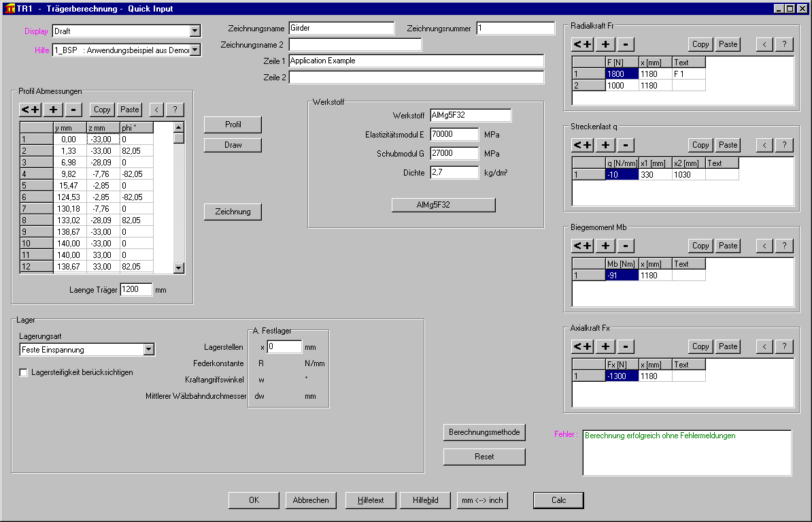Click the '?' help button in Biegemoment Mb

pos(784,246)
